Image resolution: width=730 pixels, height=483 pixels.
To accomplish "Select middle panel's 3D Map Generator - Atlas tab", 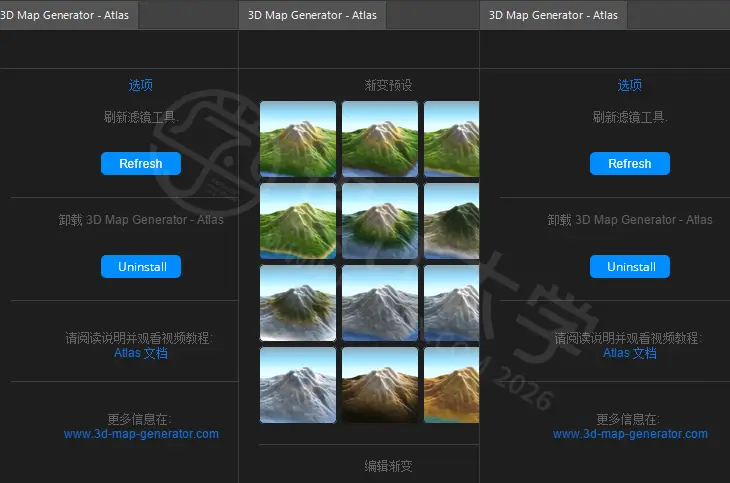I will [x=312, y=15].
